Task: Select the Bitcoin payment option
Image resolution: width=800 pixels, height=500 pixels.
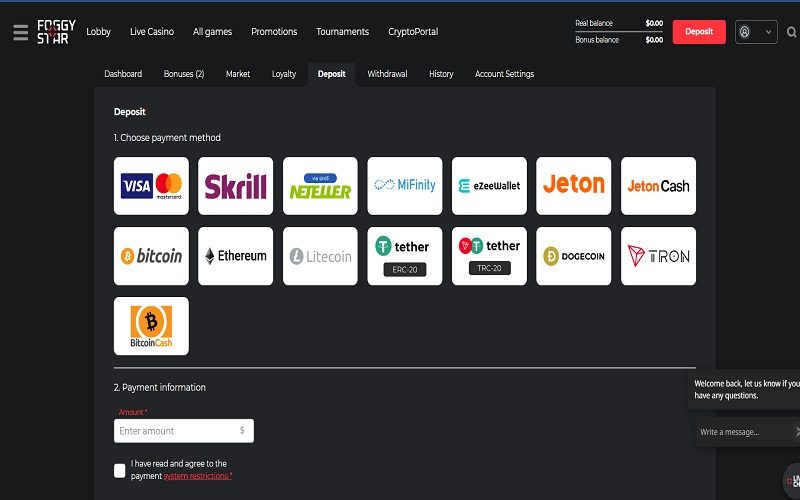Action: (x=151, y=256)
